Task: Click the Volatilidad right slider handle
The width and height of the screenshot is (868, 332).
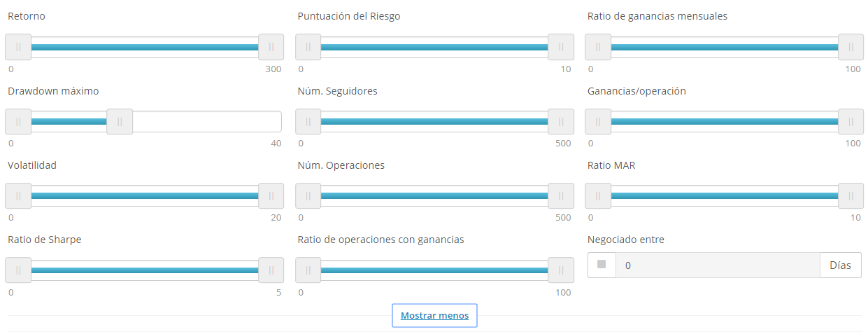Action: (271, 196)
